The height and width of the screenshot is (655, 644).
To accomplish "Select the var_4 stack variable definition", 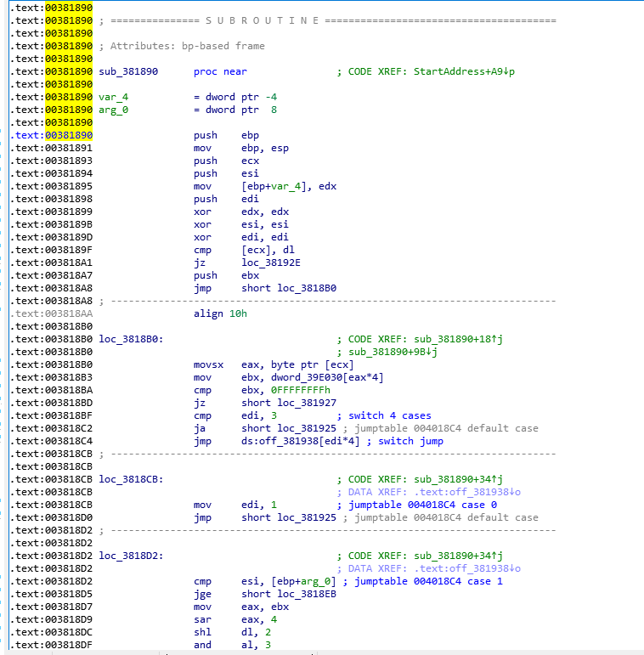I will [x=113, y=97].
